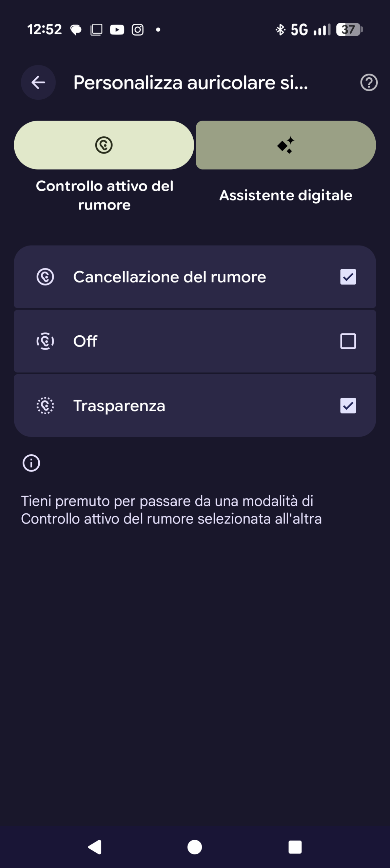
Task: Open the help question mark icon
Action: click(369, 82)
